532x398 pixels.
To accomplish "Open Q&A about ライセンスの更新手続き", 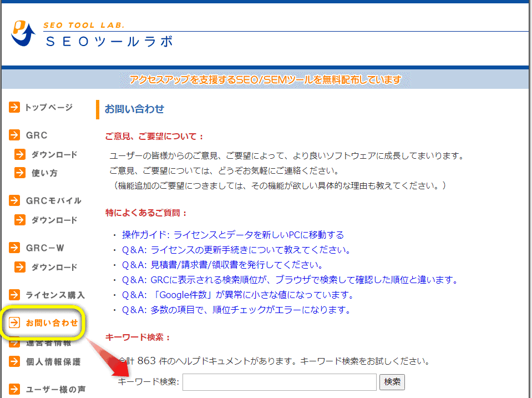I will [x=236, y=250].
